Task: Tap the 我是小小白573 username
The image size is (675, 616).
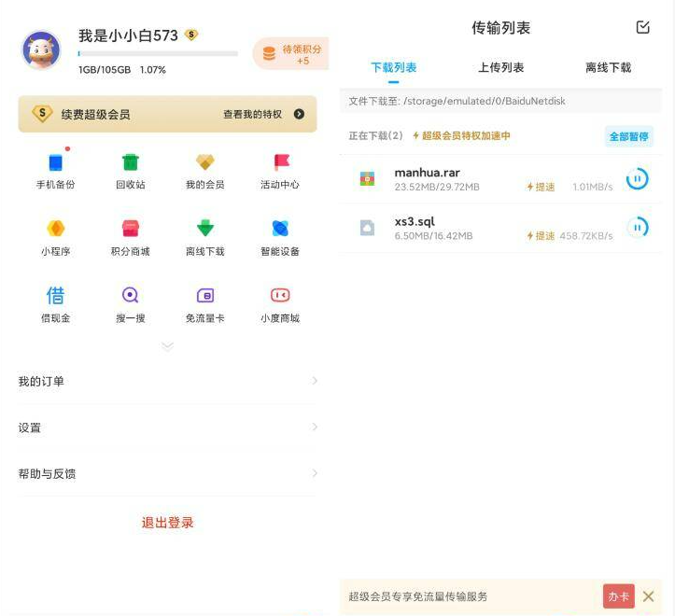Action: point(128,35)
